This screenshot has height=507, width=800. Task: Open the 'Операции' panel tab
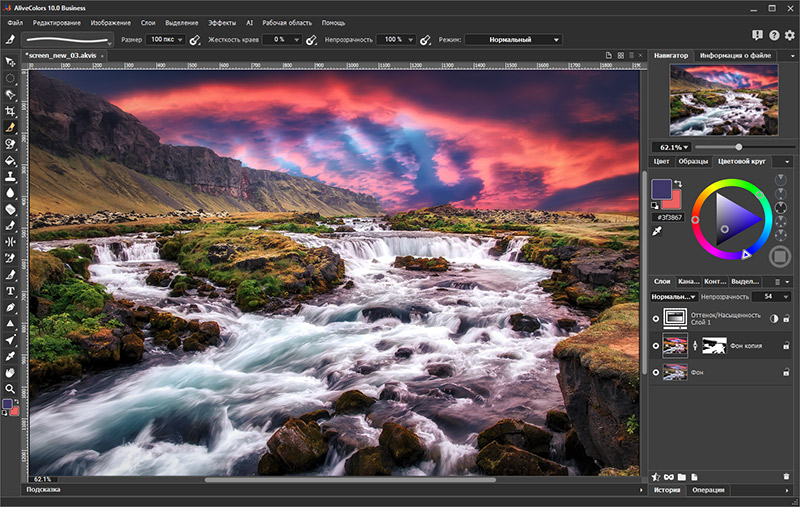coord(708,490)
